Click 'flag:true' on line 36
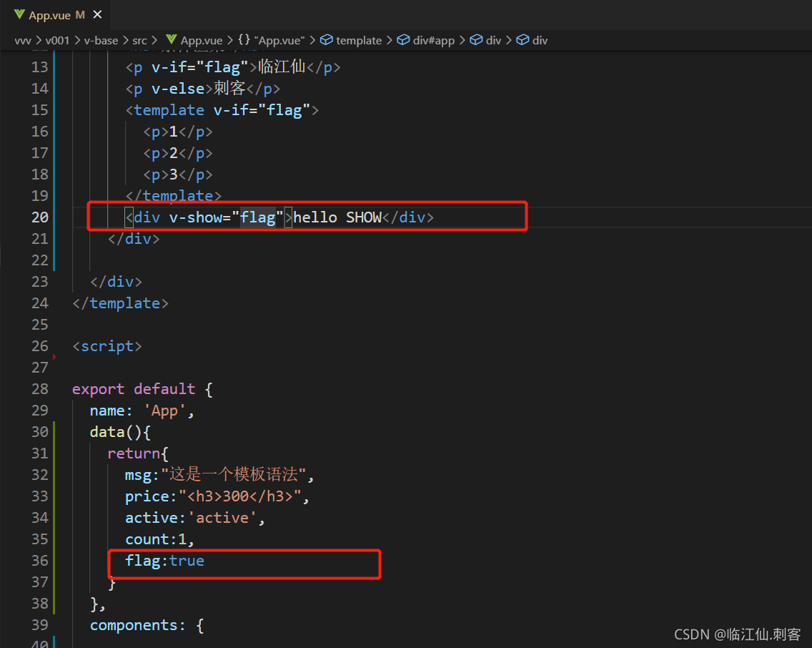The height and width of the screenshot is (648, 812). tap(164, 561)
